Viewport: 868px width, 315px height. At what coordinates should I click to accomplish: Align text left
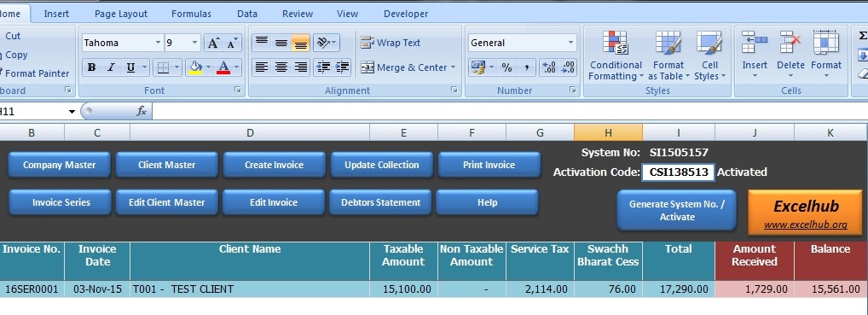[261, 67]
